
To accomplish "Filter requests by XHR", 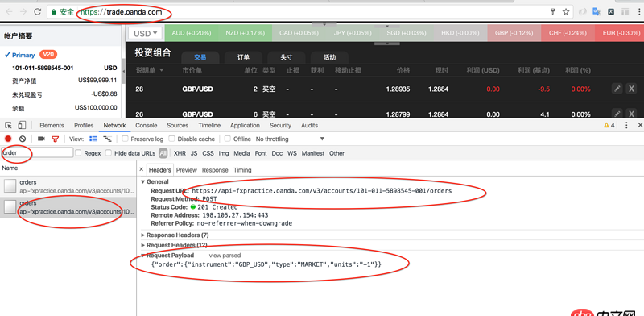I will 180,153.
